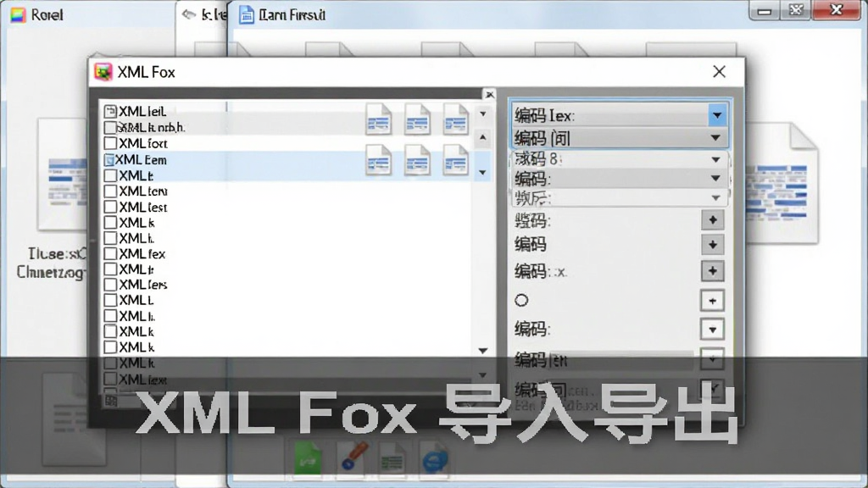Click up arrow on the list scrollbar
The width and height of the screenshot is (868, 488).
pyautogui.click(x=482, y=137)
